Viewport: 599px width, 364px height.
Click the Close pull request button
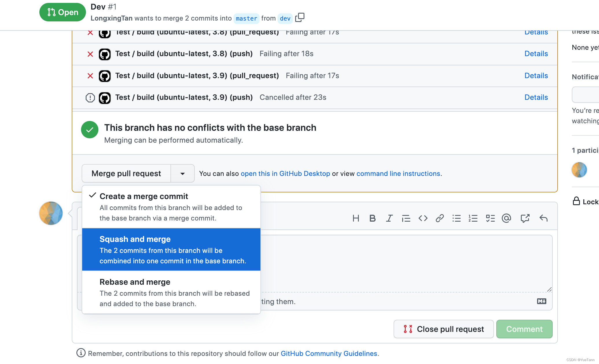444,329
